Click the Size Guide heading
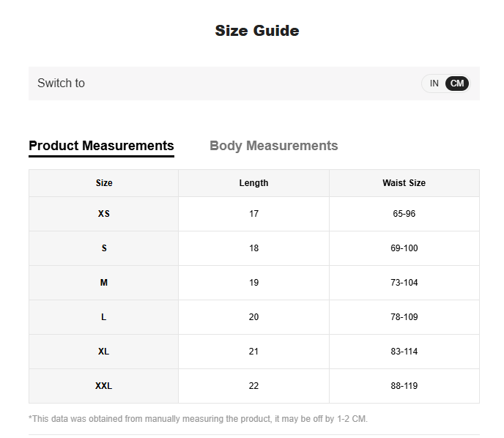 click(x=256, y=31)
